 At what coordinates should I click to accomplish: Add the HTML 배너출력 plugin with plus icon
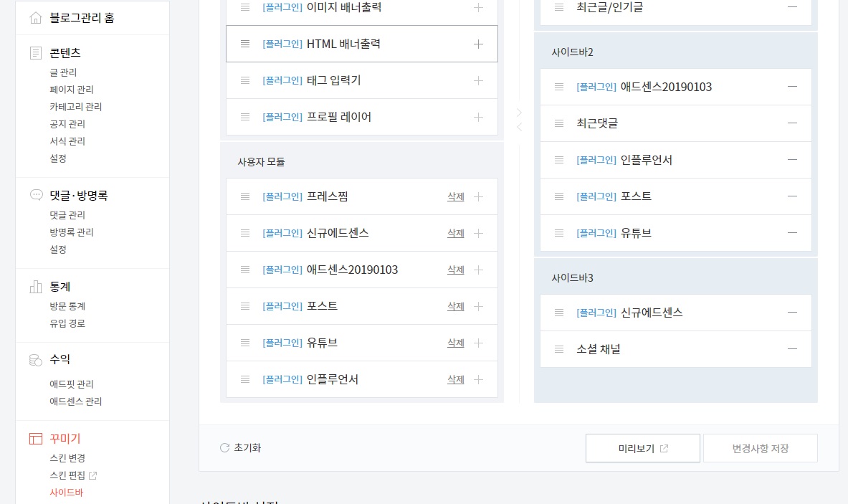478,44
